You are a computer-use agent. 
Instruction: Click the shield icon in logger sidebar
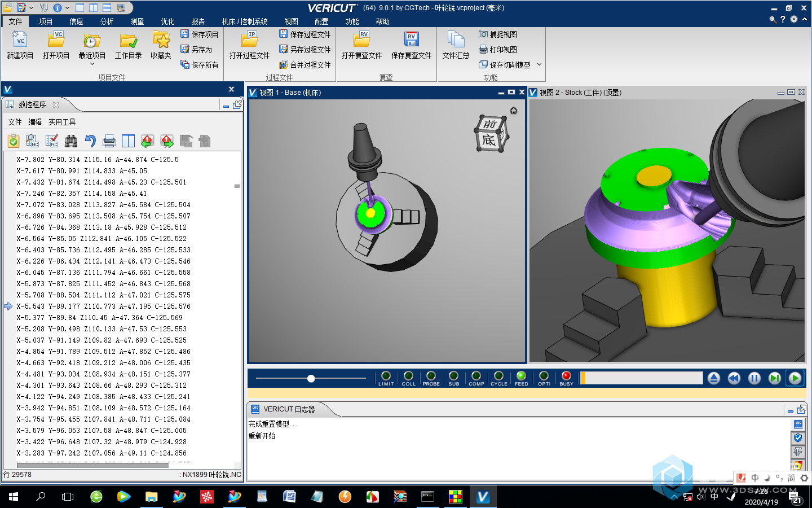click(x=798, y=438)
